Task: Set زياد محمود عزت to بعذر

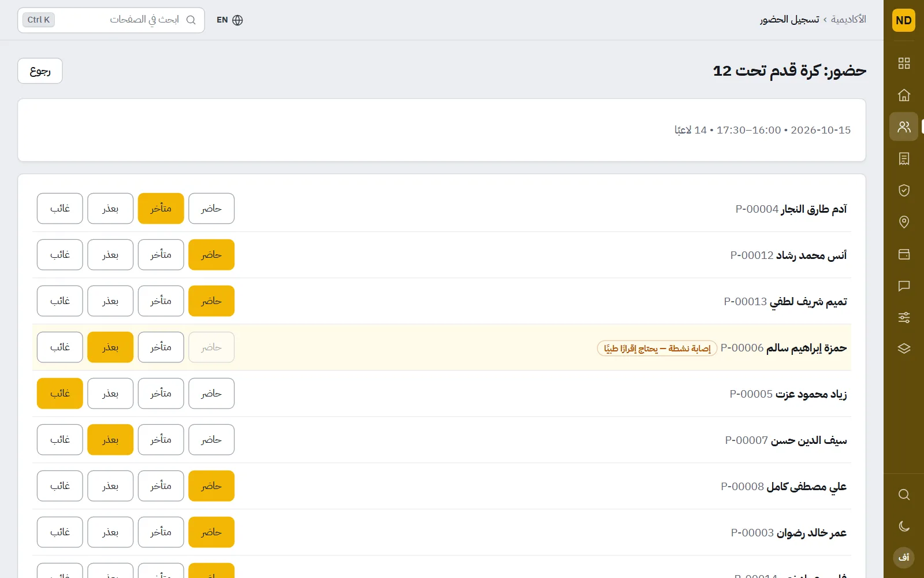Action: (x=110, y=394)
